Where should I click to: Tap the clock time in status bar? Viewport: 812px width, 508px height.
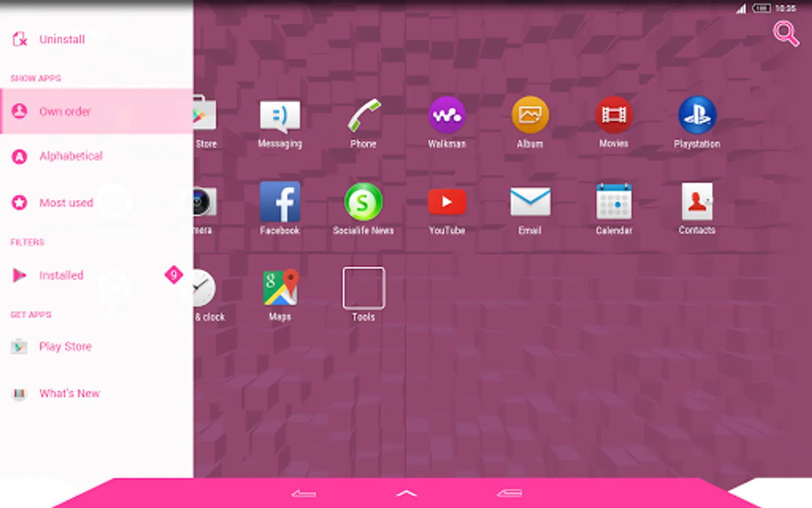(785, 8)
